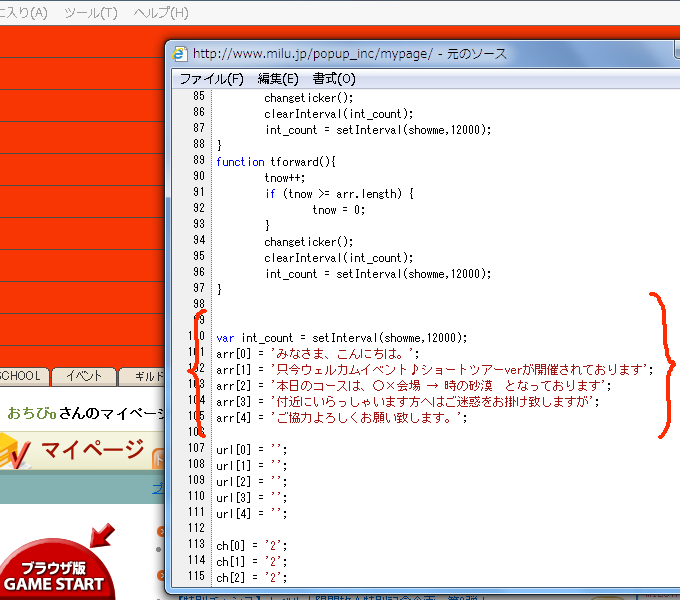Open the ファイル(F) menu in source viewer
The height and width of the screenshot is (600, 680).
[x=211, y=79]
